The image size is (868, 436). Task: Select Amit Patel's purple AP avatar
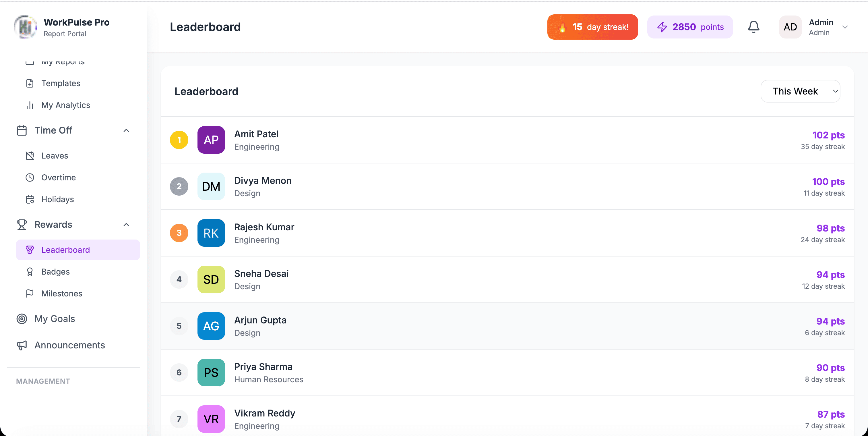coord(211,140)
